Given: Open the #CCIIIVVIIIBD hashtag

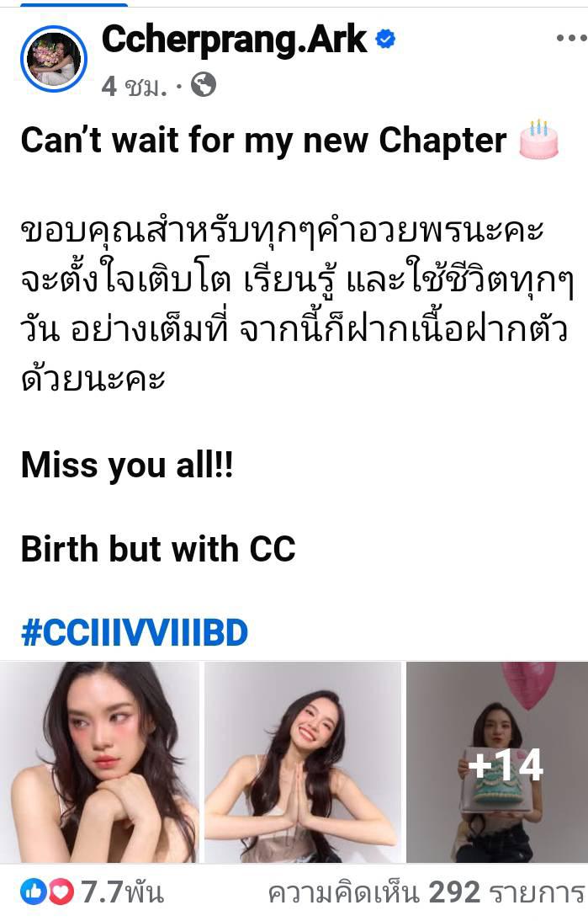Looking at the screenshot, I should pos(135,632).
